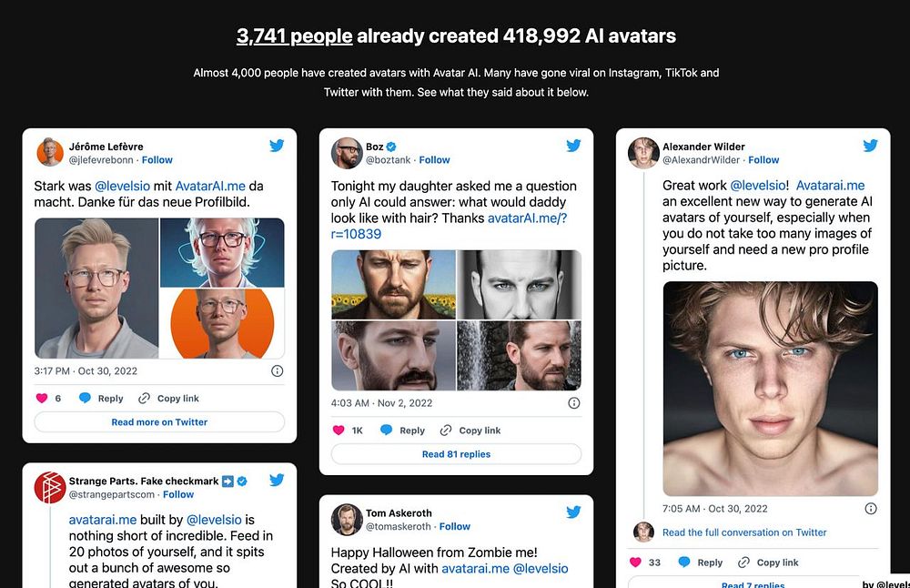The height and width of the screenshot is (588, 910).
Task: Open the 3,741 people link in the heading
Action: [294, 36]
